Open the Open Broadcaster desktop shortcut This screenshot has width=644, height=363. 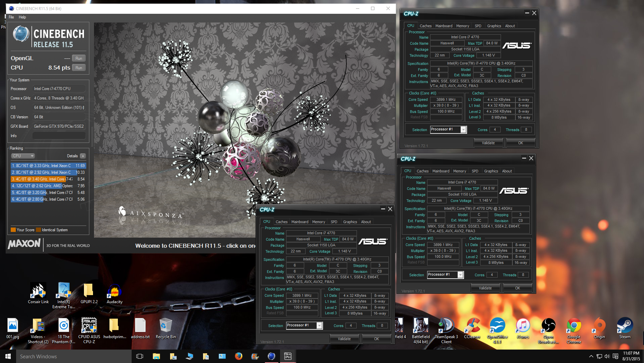point(548,331)
